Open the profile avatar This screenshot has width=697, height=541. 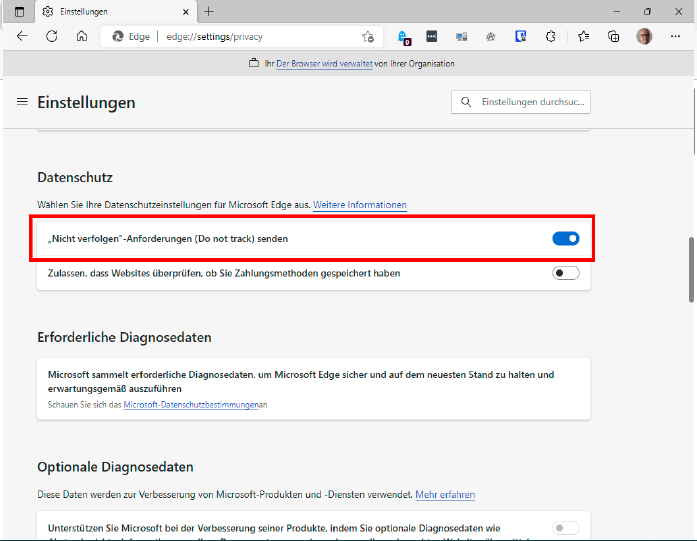644,36
